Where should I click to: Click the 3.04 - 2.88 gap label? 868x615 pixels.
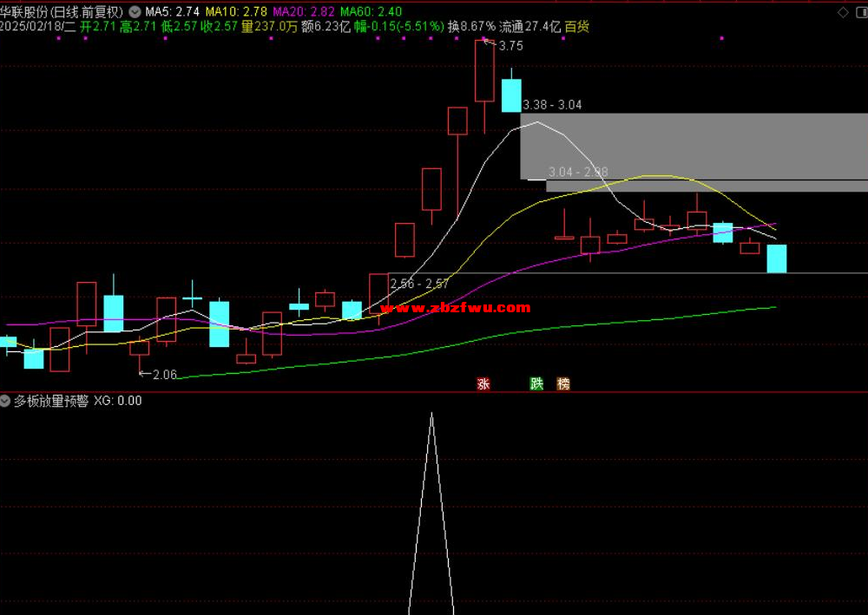(578, 172)
